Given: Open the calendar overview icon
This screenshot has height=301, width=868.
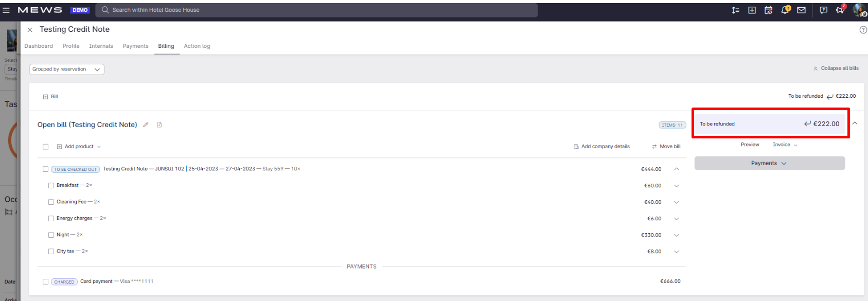Looking at the screenshot, I should [x=768, y=10].
